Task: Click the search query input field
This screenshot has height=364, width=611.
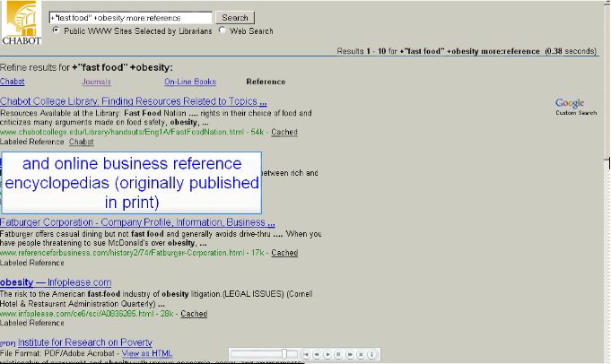Action: coord(130,18)
